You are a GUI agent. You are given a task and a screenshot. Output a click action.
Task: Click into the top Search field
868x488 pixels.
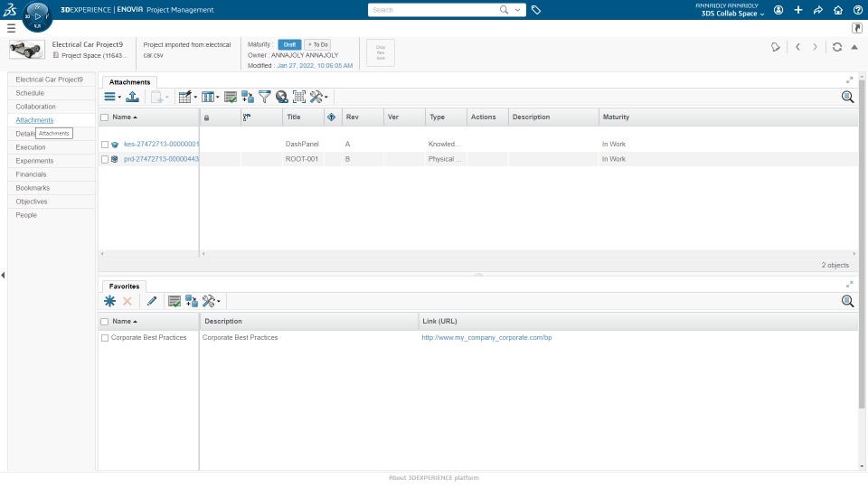(435, 9)
